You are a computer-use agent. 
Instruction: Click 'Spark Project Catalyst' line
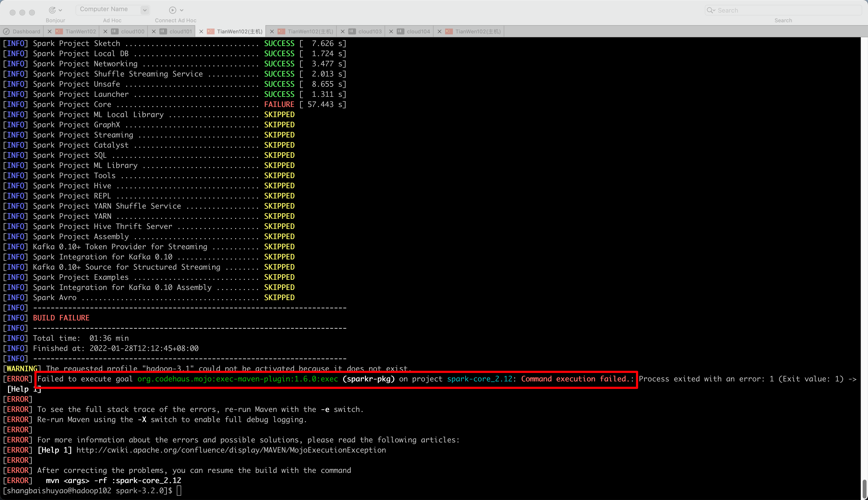149,145
